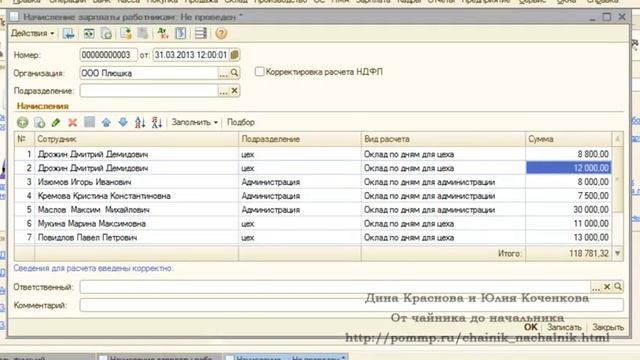Click the find-in-list toolbar icon next to Действия
The width and height of the screenshot is (640, 360).
69,33
